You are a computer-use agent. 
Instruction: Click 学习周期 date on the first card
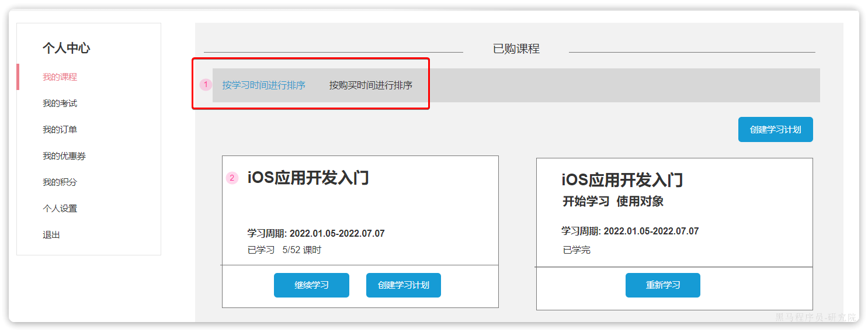(316, 234)
